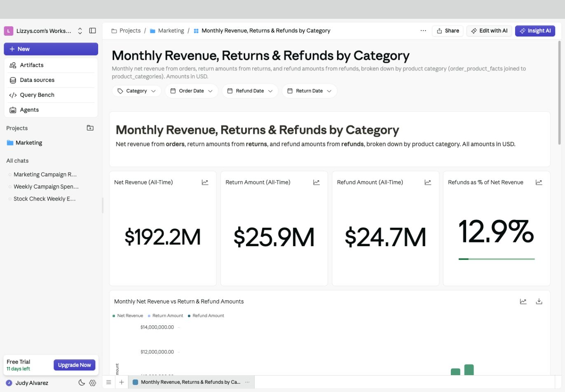Image resolution: width=565 pixels, height=392 pixels.
Task: Click the Share button
Action: pyautogui.click(x=448, y=31)
